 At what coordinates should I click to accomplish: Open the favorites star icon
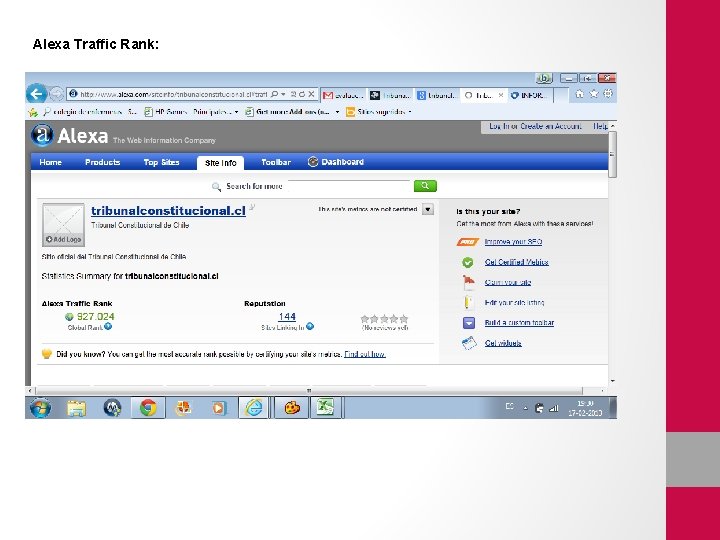[x=594, y=94]
